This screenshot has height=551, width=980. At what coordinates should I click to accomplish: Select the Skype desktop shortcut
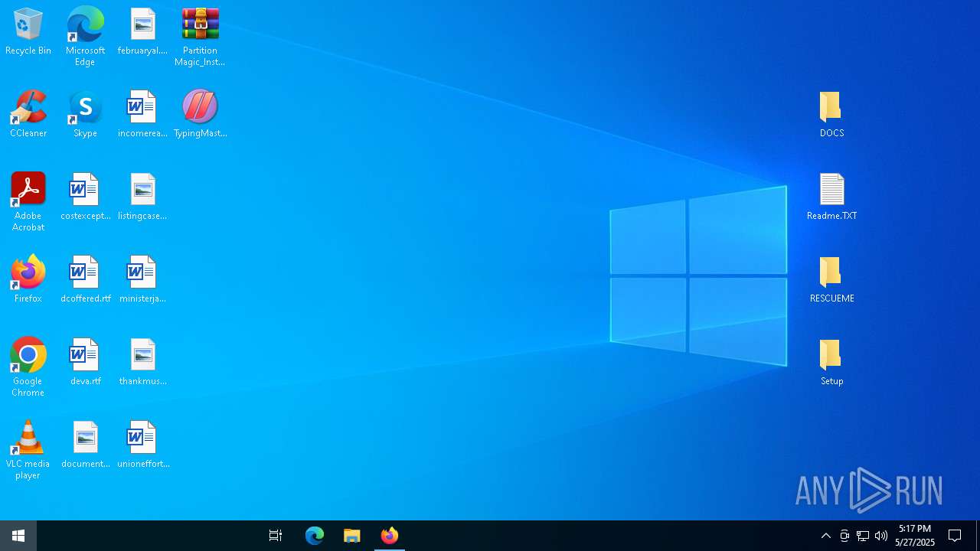click(85, 115)
